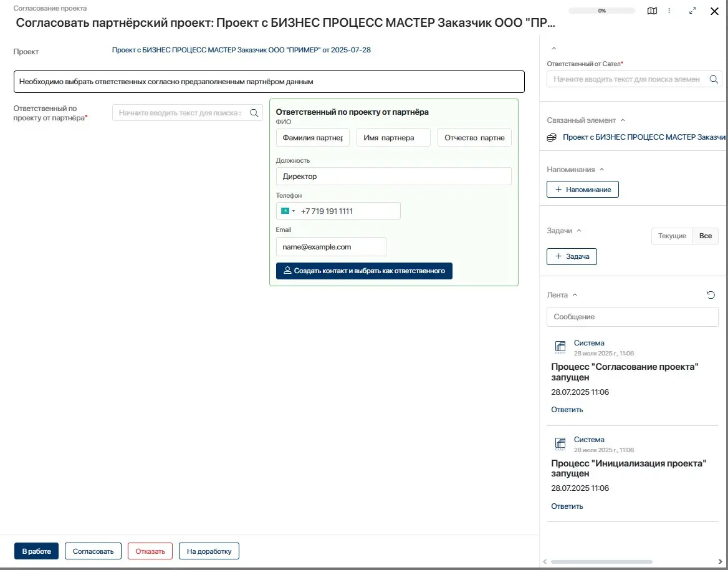The height and width of the screenshot is (570, 728).
Task: Click the map icon in the header
Action: tap(652, 11)
